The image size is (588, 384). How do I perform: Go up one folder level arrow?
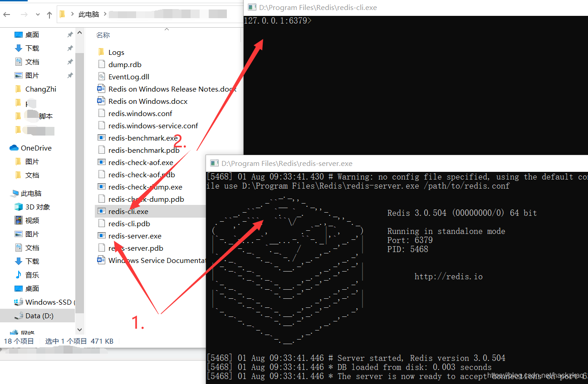[49, 15]
